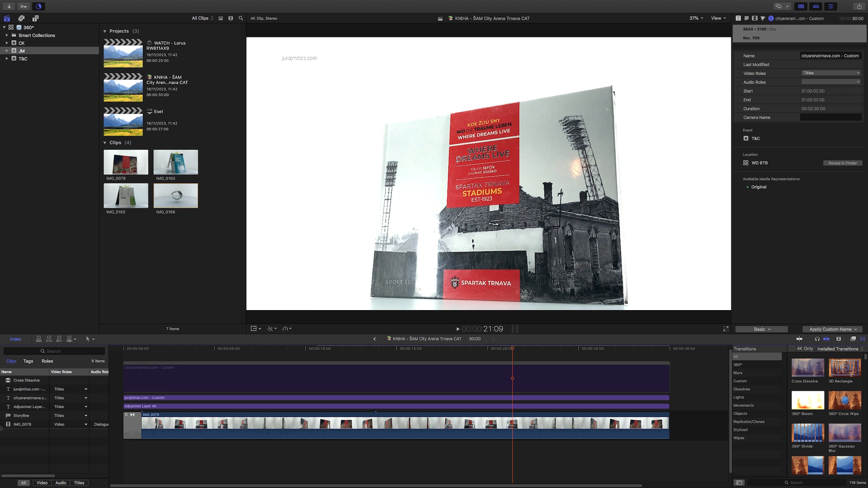Show the Color inspector triangle icon
The height and width of the screenshot is (488, 868).
[x=763, y=18]
